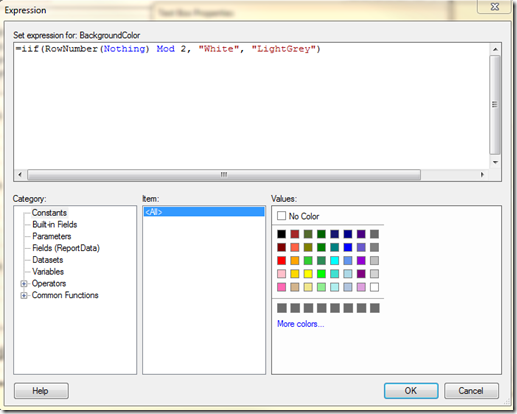Pick the tan color swatch

pos(295,287)
